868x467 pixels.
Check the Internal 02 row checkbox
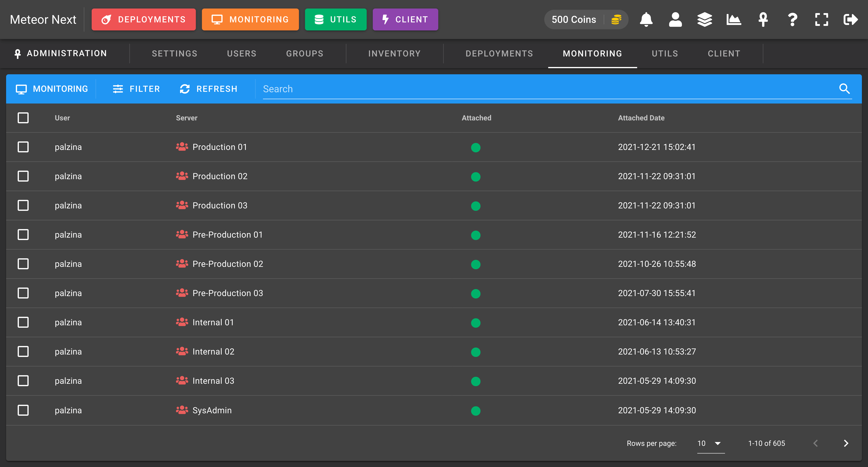click(23, 351)
